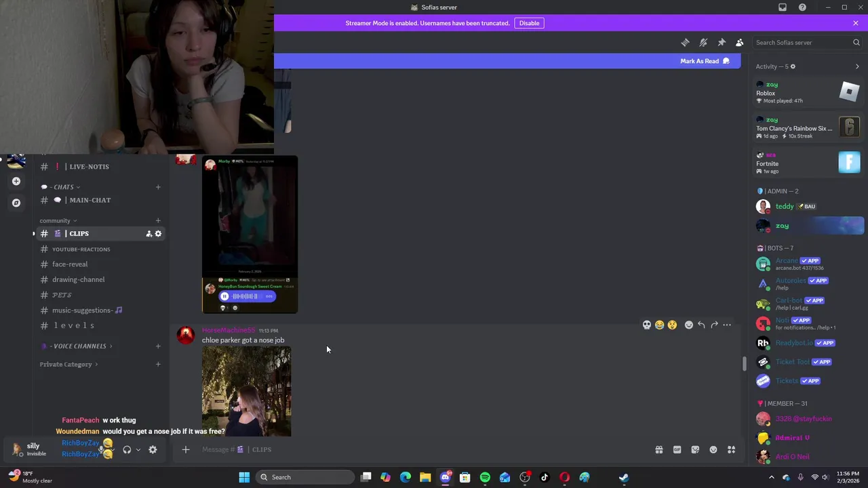Open the GIF picker
868x488 pixels.
point(677,449)
